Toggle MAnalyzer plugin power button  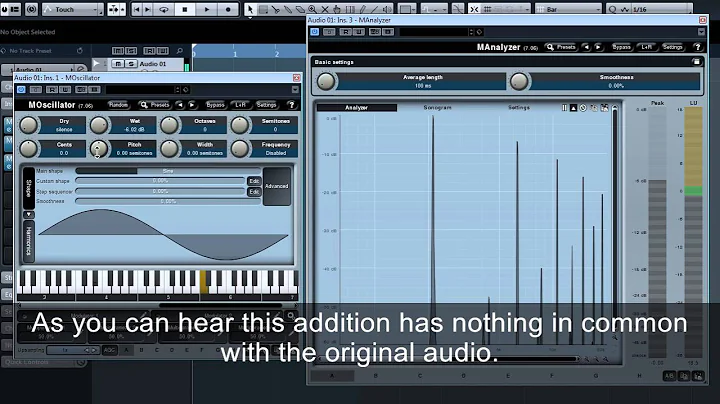click(315, 32)
